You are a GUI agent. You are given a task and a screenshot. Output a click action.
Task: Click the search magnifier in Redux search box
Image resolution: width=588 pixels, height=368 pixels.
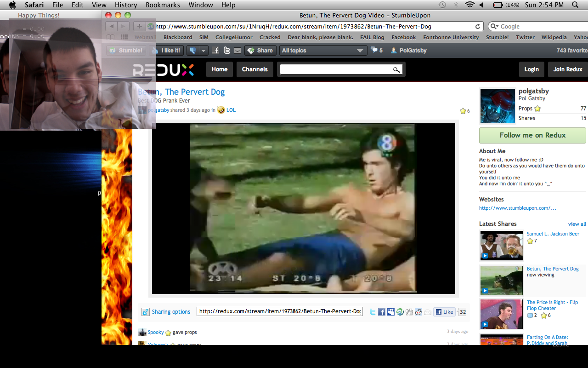tap(396, 69)
